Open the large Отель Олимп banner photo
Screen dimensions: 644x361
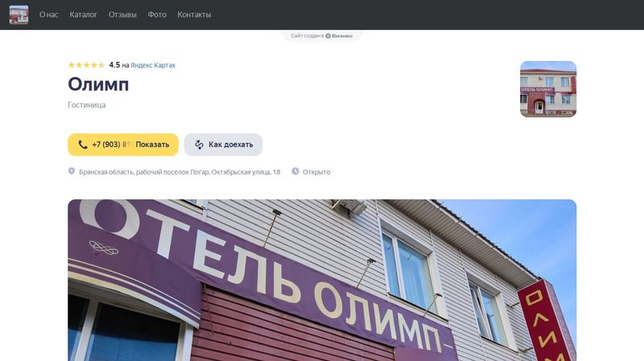pos(322,280)
